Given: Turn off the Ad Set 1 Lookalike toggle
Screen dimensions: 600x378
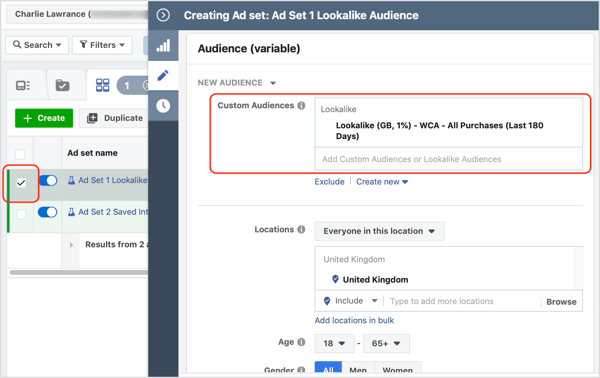Looking at the screenshot, I should (x=48, y=181).
